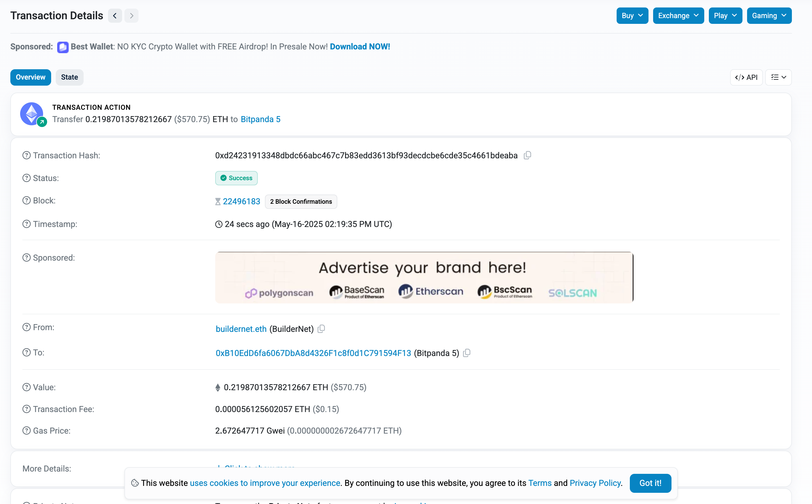The height and width of the screenshot is (504, 812).
Task: Show help for Gas Price field
Action: point(26,431)
